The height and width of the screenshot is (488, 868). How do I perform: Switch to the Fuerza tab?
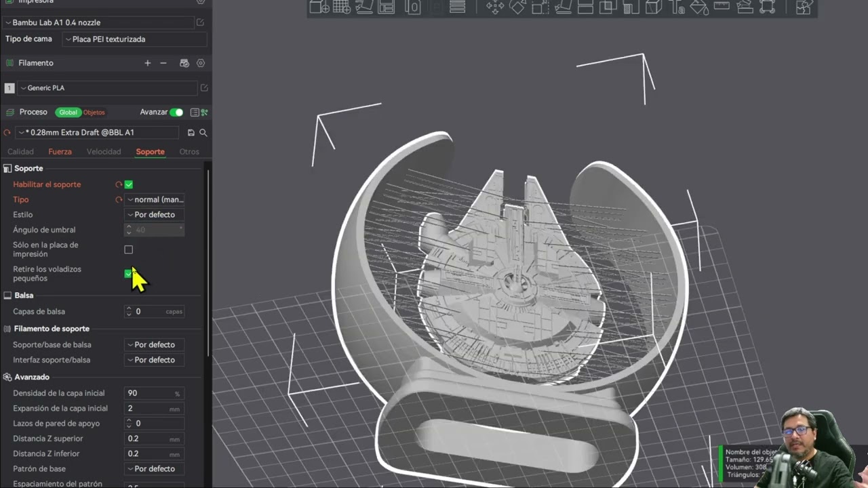coord(60,152)
